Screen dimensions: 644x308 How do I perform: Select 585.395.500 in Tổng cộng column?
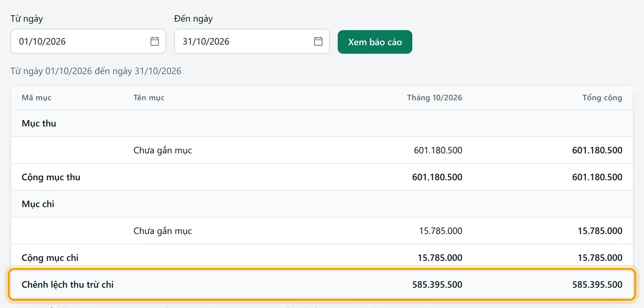(597, 285)
